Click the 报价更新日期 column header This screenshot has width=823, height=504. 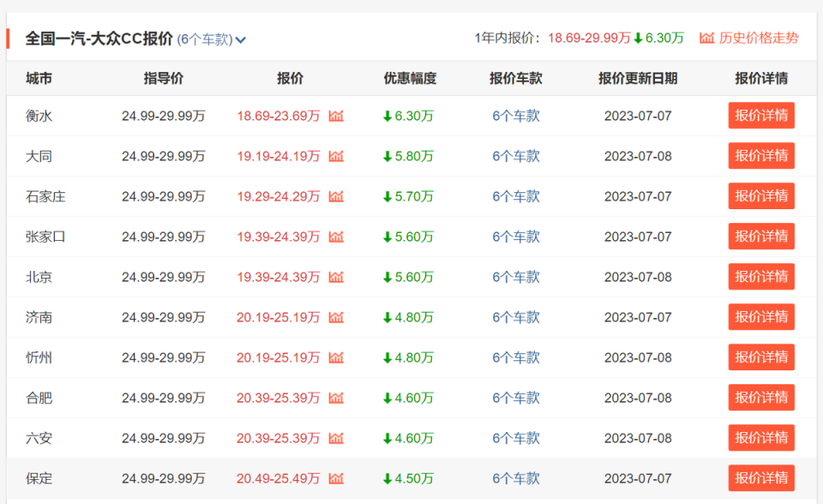(x=638, y=78)
